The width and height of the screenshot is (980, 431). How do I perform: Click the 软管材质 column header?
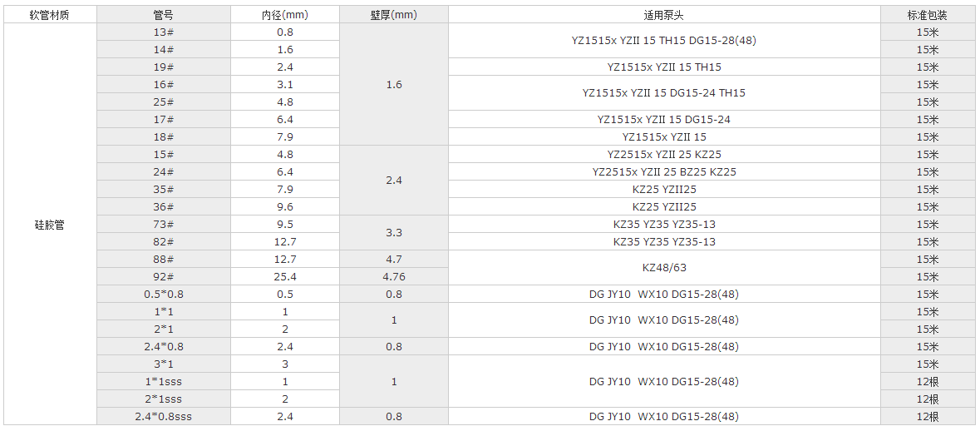click(x=49, y=15)
